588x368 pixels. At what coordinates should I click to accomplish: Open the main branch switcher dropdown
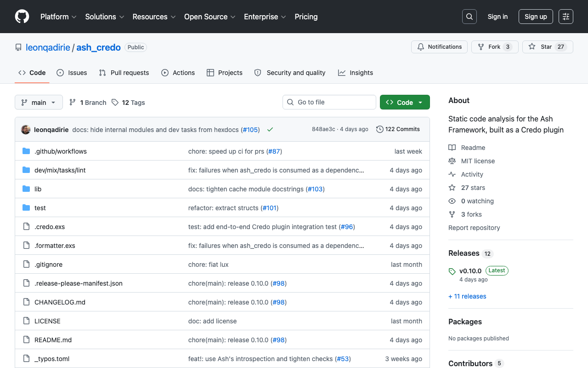tap(39, 102)
